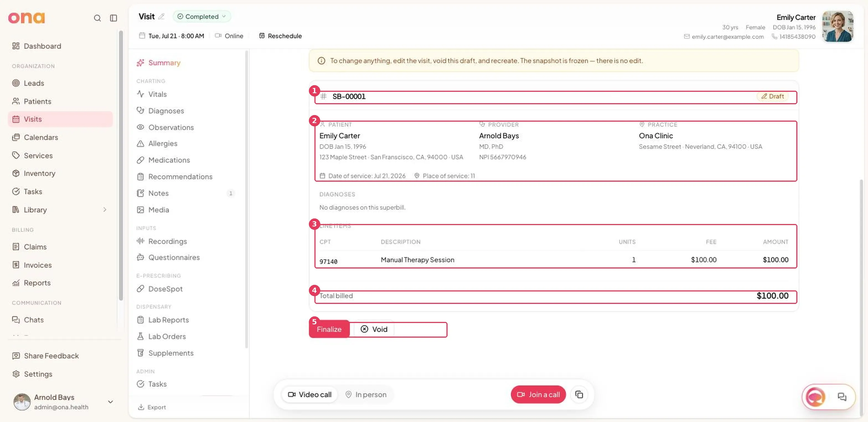Click Reschedule visit
This screenshot has width=868, height=422.
pyautogui.click(x=280, y=36)
